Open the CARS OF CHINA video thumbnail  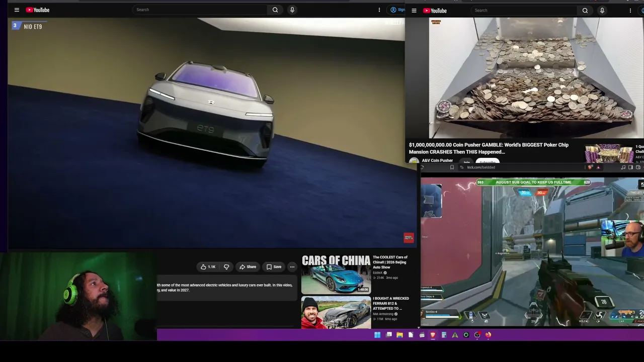coord(336,274)
